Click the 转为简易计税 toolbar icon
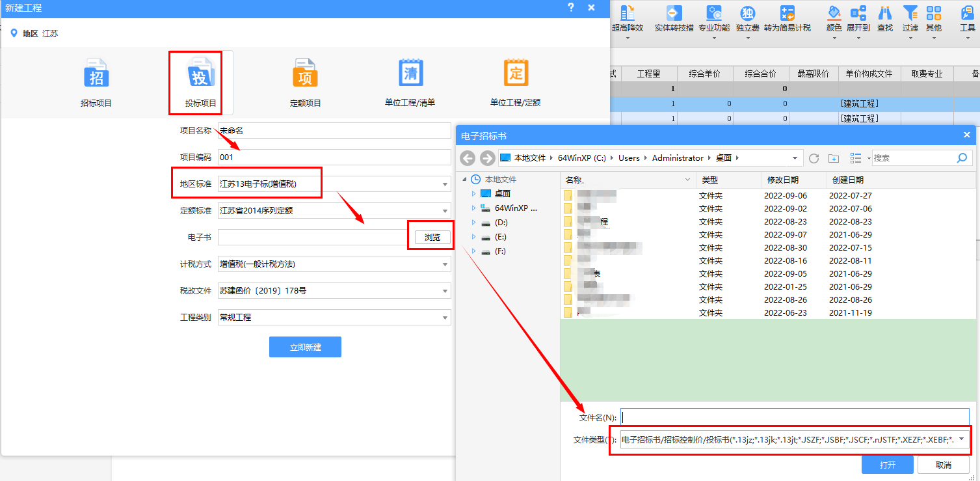This screenshot has width=980, height=481. tap(788, 13)
